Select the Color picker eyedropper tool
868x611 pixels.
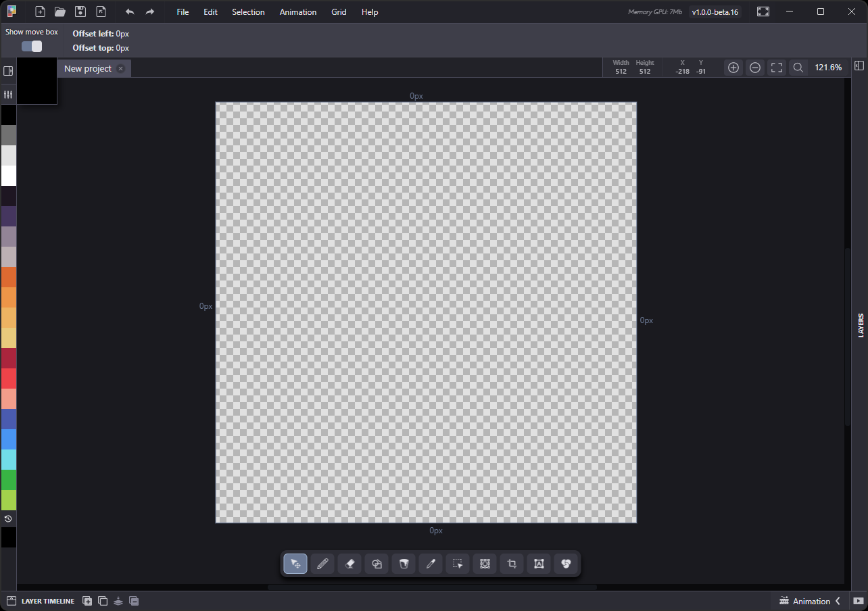pyautogui.click(x=431, y=564)
